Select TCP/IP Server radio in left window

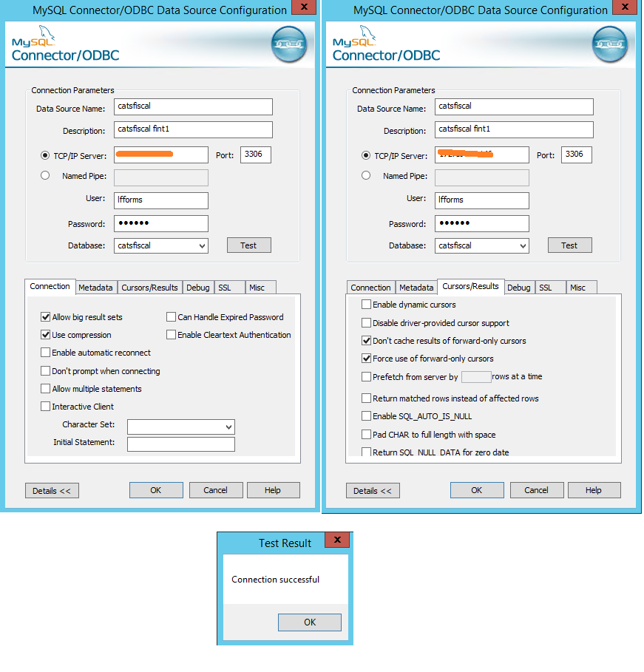click(x=44, y=155)
